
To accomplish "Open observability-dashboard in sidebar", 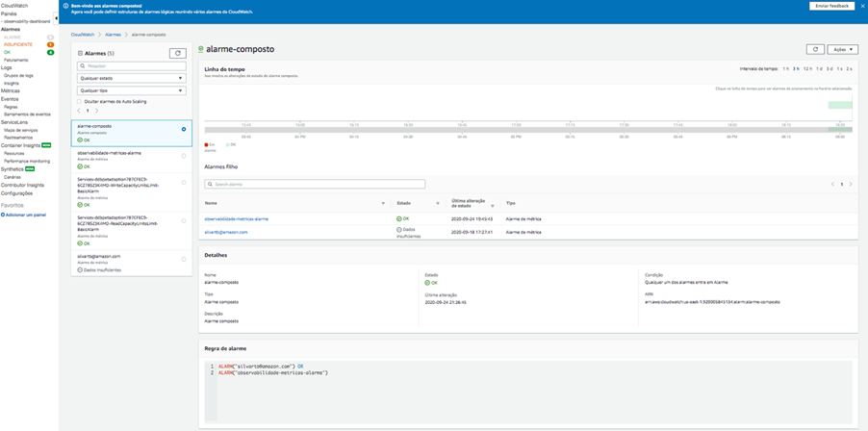I will pyautogui.click(x=27, y=21).
